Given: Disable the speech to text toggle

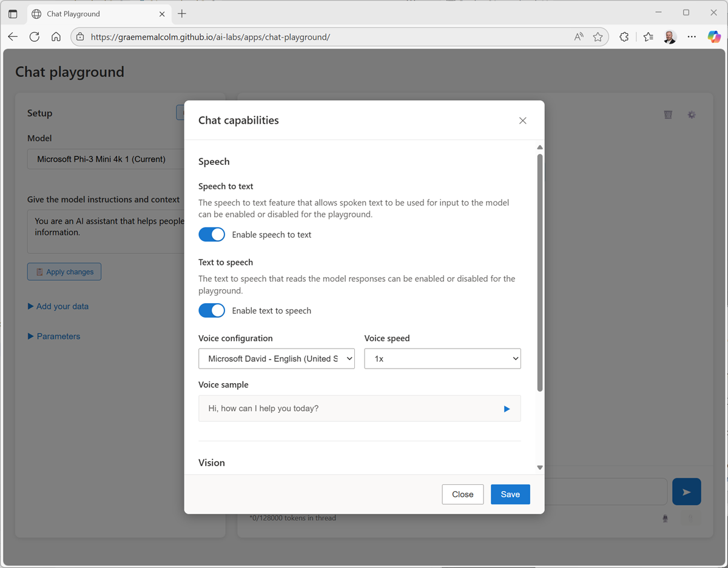Looking at the screenshot, I should tap(212, 235).
